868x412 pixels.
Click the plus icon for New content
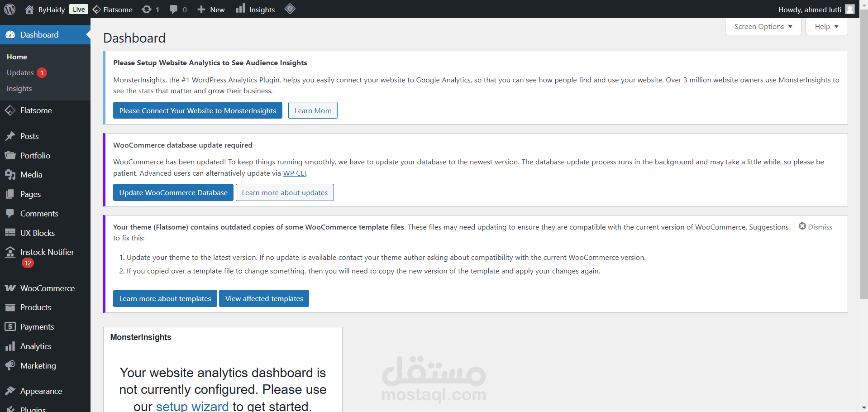click(201, 10)
